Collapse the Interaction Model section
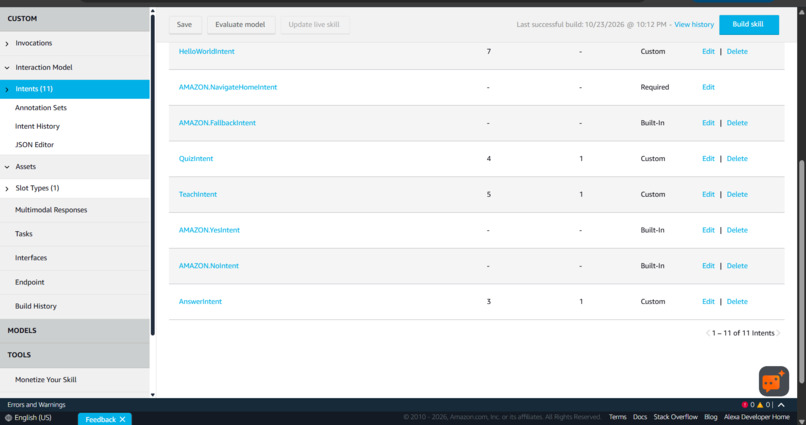The image size is (806, 425). pos(7,68)
